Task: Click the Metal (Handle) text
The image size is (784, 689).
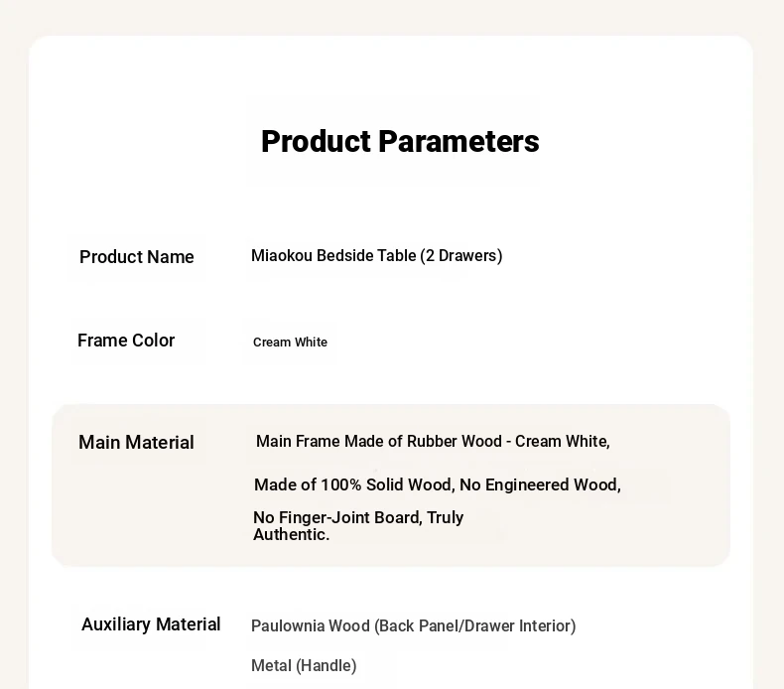Action: pyautogui.click(x=304, y=666)
